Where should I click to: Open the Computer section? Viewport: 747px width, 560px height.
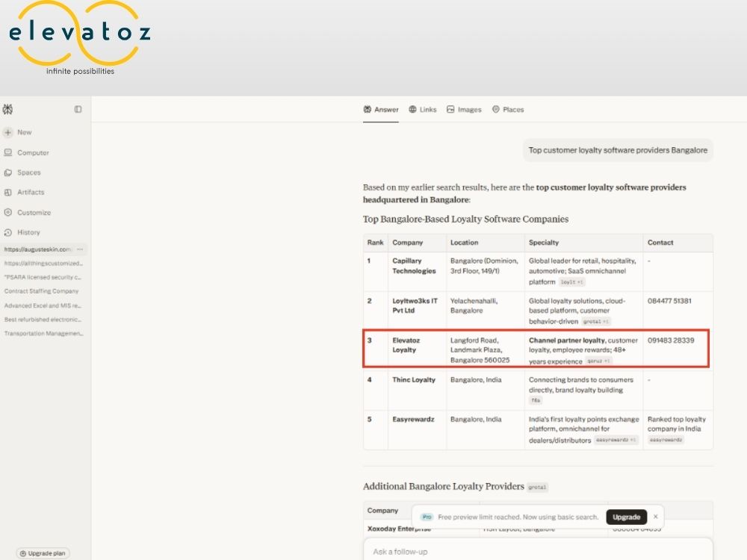pos(27,152)
